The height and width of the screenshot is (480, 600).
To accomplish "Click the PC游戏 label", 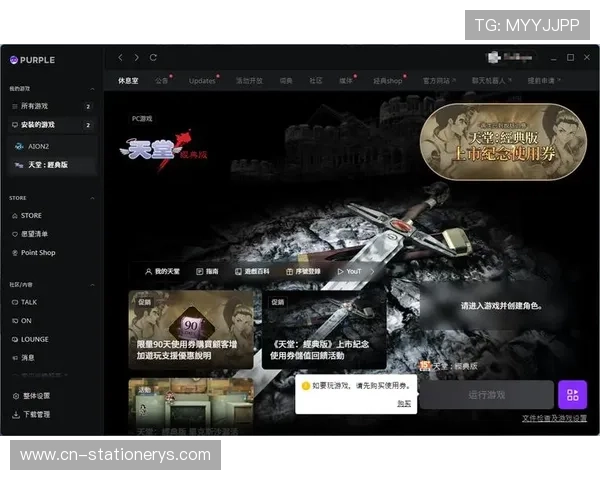I will pyautogui.click(x=142, y=119).
